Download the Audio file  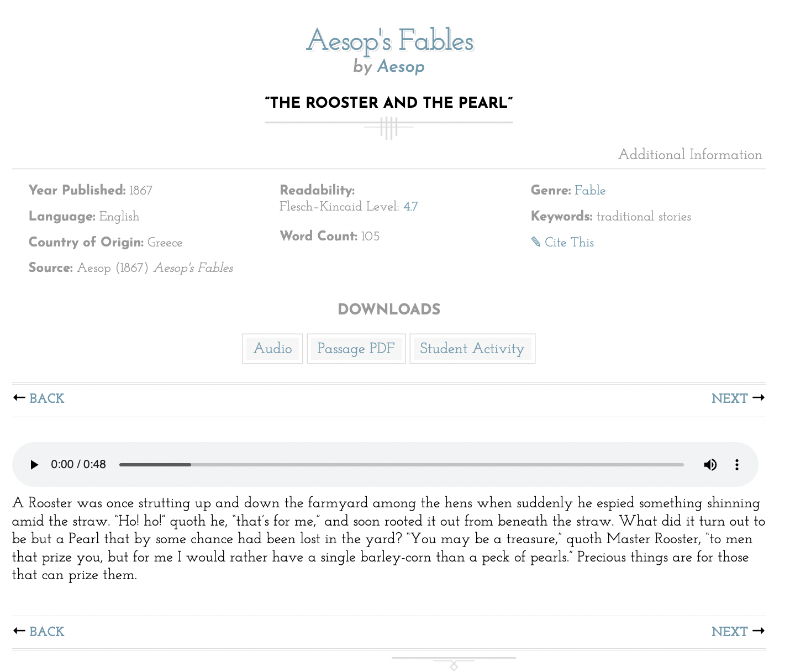[x=272, y=349]
